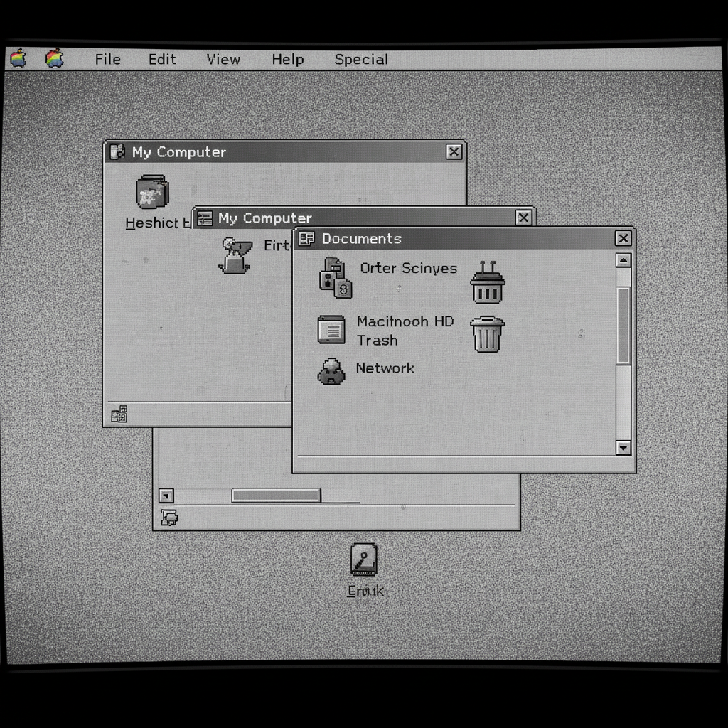Screen dimensions: 728x728
Task: Open the View menu
Action: [x=223, y=60]
